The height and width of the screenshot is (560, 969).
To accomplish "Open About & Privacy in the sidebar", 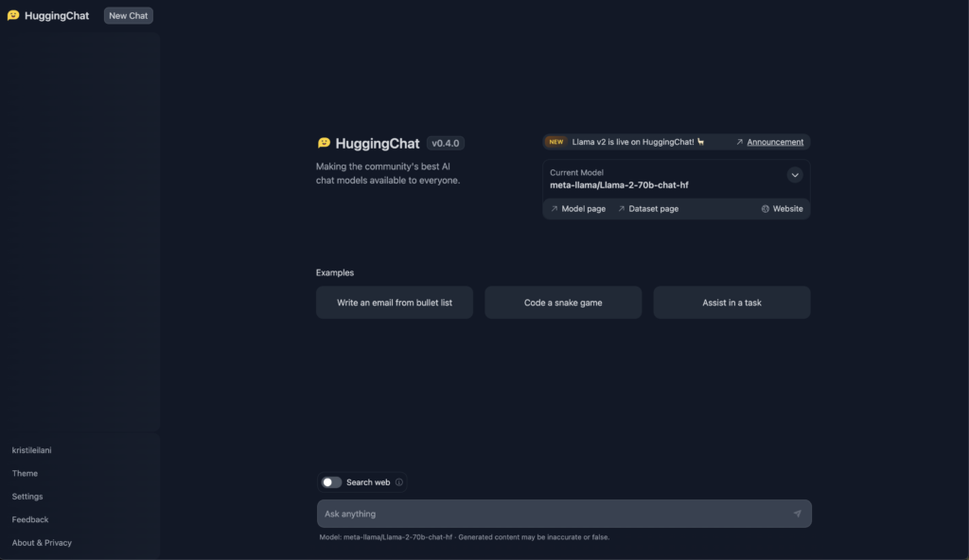I will click(42, 543).
